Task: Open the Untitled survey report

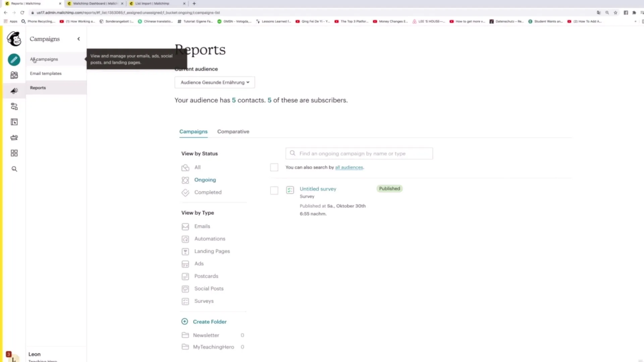Action: click(x=318, y=189)
